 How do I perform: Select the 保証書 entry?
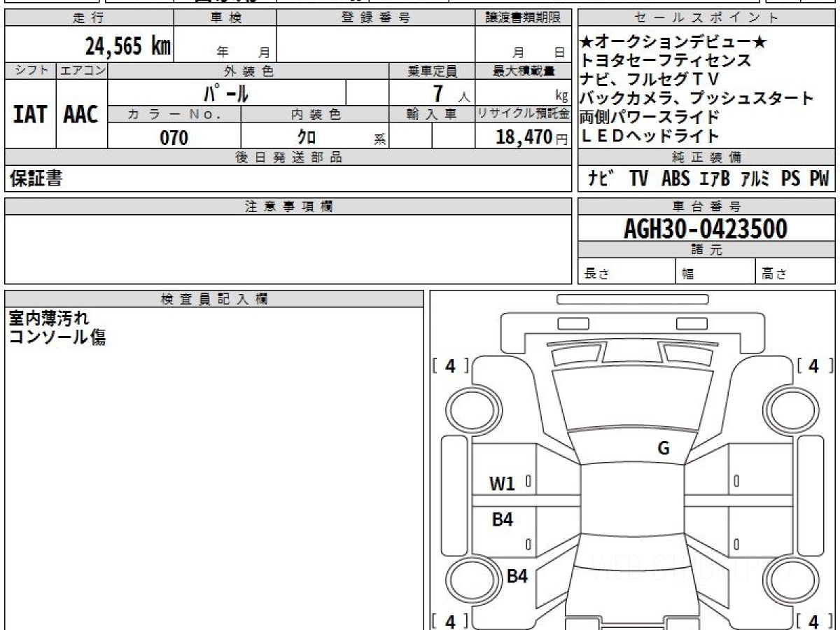(36, 179)
